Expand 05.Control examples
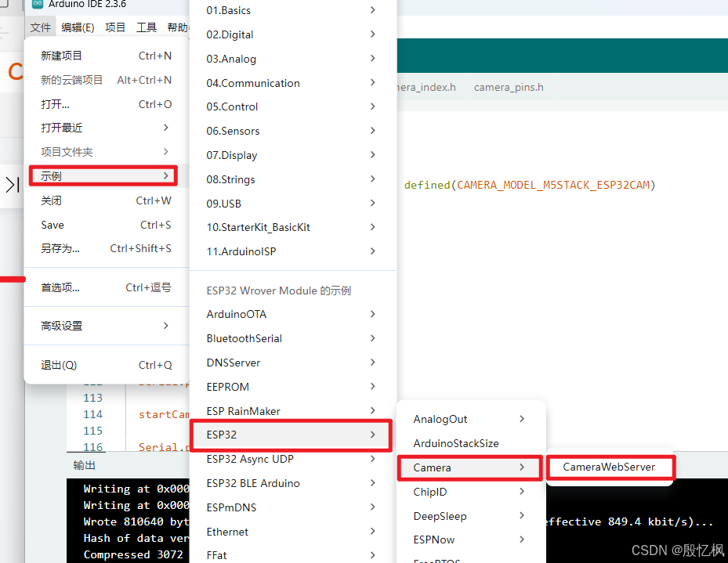Image resolution: width=728 pixels, height=563 pixels. [292, 106]
